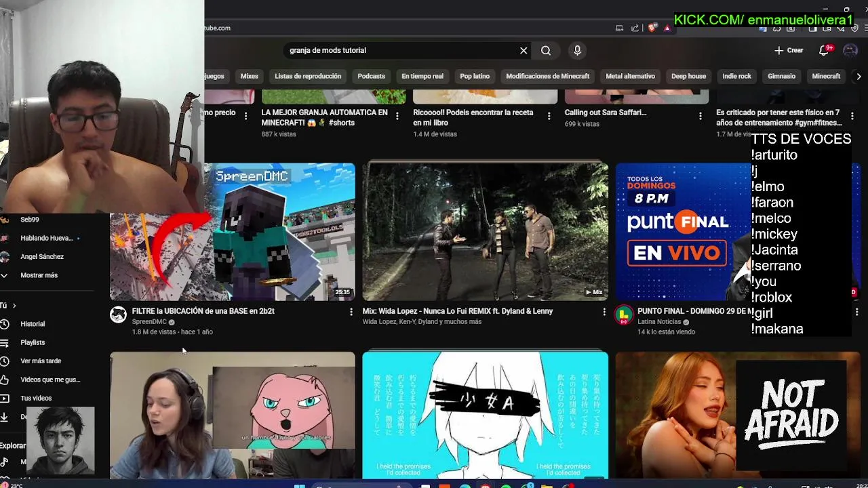
Task: Select the Listas de reproducción chip
Action: (308, 76)
